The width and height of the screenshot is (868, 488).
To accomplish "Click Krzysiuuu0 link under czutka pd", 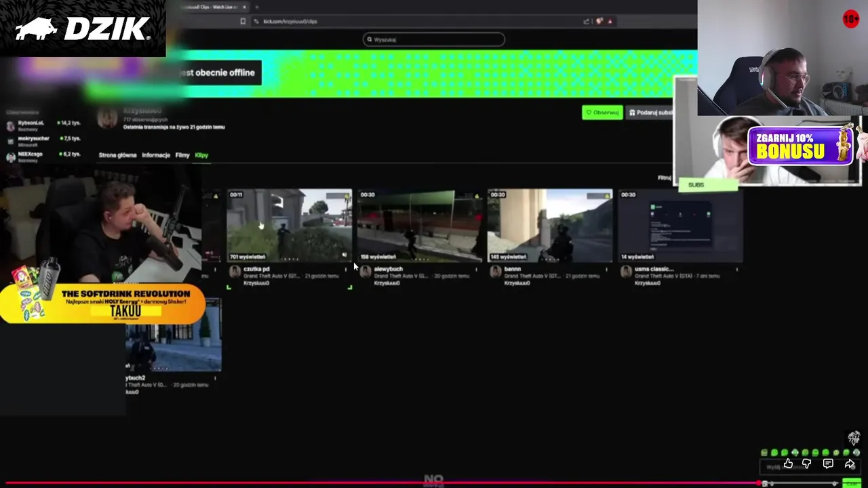I will click(x=256, y=283).
